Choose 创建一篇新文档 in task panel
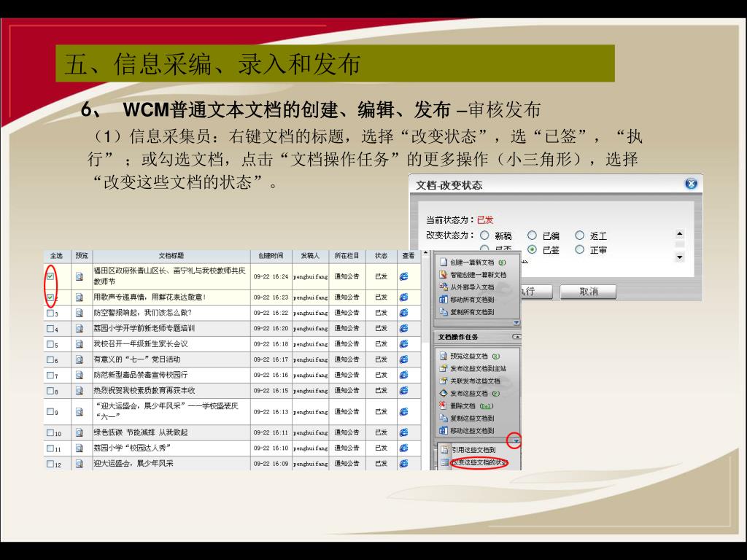 coord(473,262)
